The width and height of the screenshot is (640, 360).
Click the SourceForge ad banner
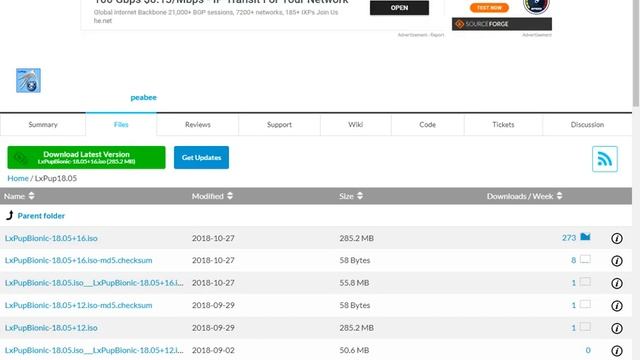[502, 24]
